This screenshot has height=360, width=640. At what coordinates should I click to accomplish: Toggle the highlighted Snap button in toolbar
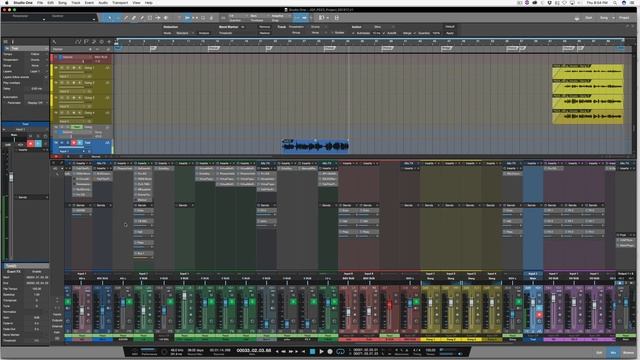point(305,18)
